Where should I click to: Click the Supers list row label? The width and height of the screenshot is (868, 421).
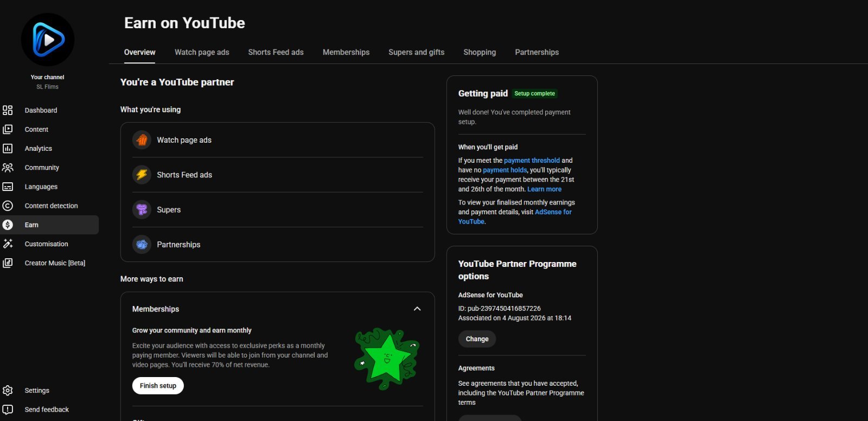169,209
